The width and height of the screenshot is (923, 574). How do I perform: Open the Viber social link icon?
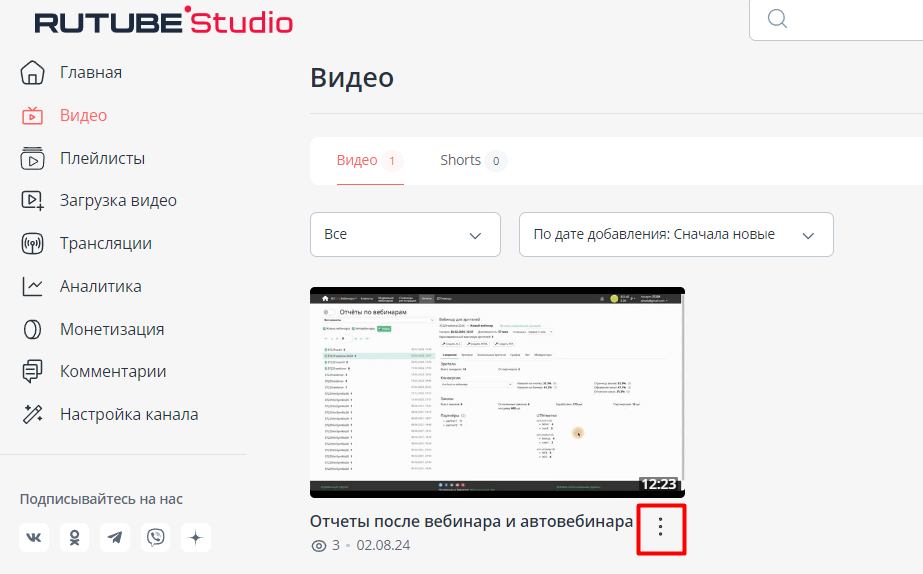(x=156, y=537)
